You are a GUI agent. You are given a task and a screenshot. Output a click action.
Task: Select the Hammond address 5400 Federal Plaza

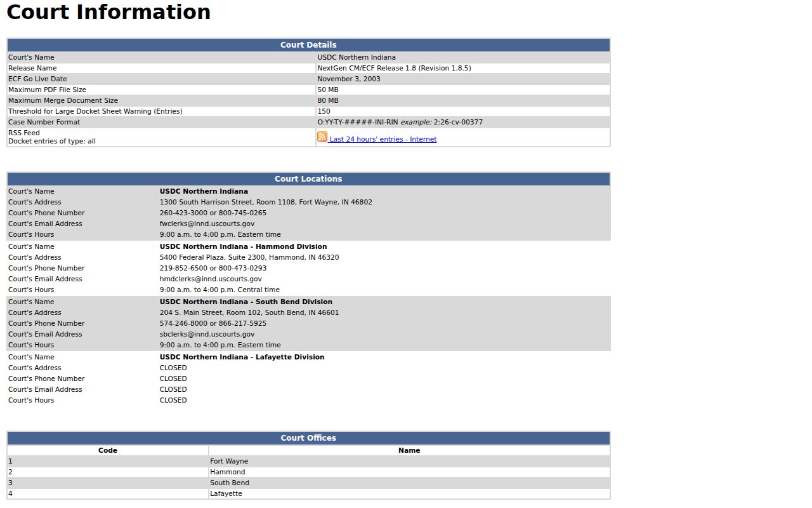point(249,257)
